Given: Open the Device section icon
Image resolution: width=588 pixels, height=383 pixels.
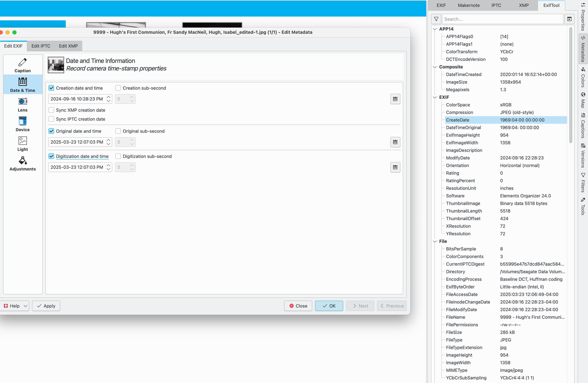Looking at the screenshot, I should (x=22, y=121).
